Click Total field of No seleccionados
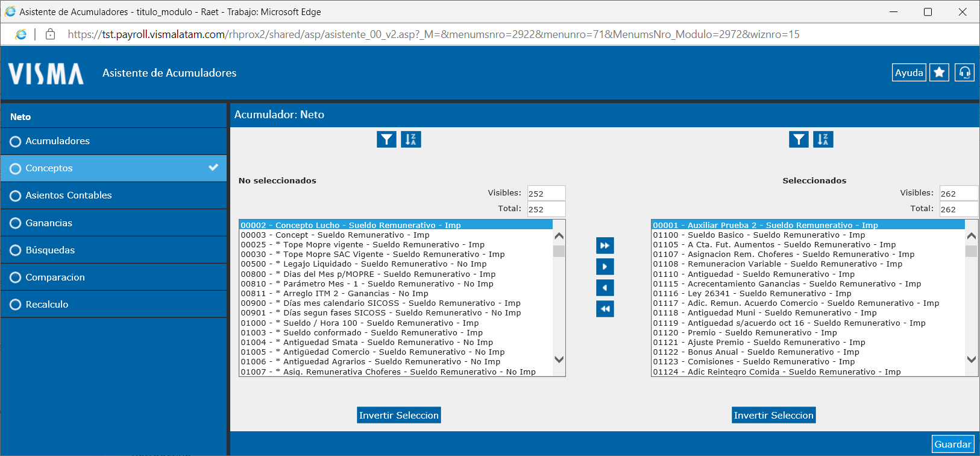 [546, 209]
